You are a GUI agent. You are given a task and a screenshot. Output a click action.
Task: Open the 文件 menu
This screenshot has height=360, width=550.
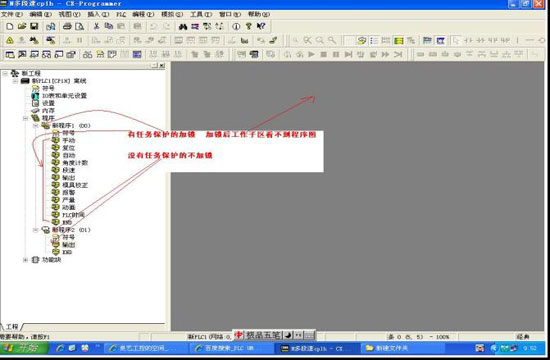pos(12,14)
